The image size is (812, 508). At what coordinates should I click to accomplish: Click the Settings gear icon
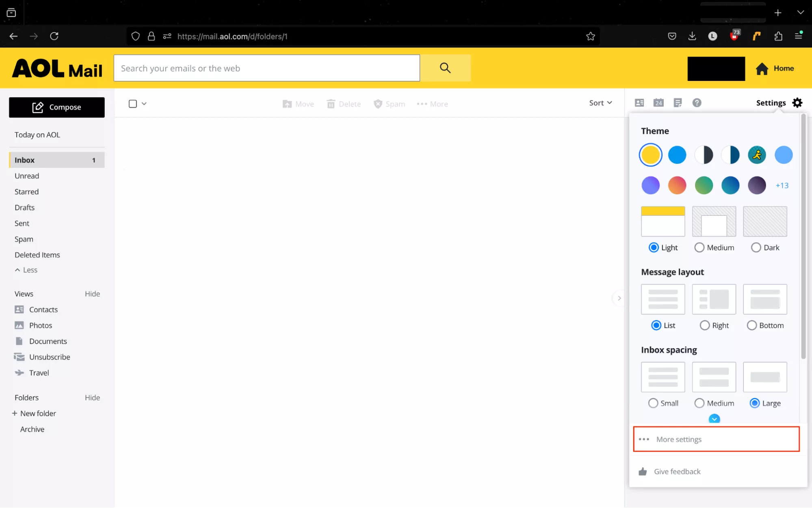click(797, 103)
